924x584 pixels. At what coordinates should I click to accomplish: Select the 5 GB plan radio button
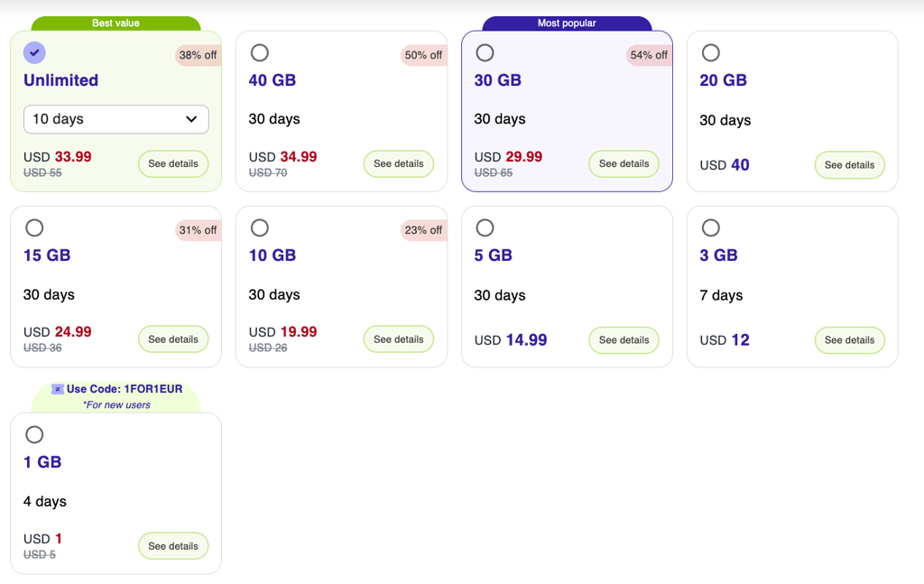[485, 227]
